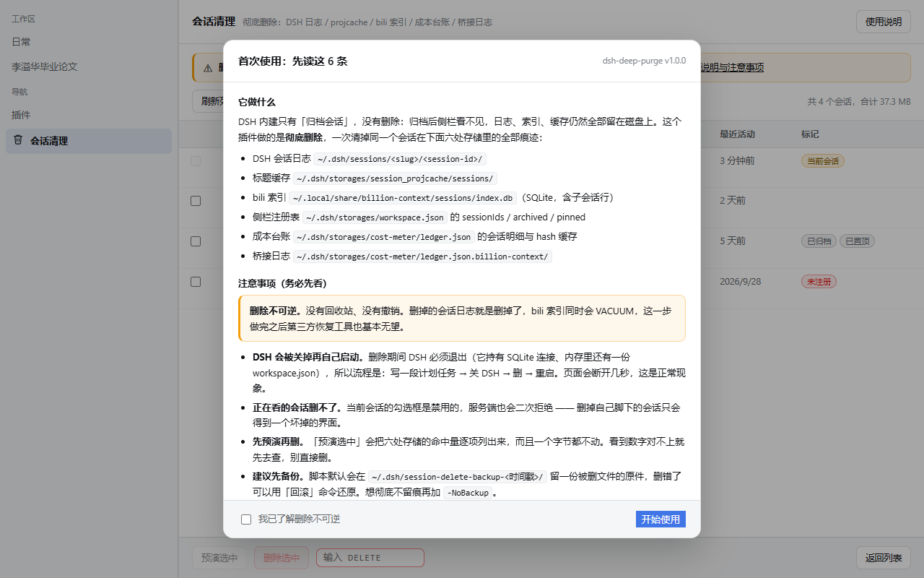Click the ~/.dsh/sessions/<slug>/<session-id>/ path
This screenshot has height=578, width=924.
401,159
